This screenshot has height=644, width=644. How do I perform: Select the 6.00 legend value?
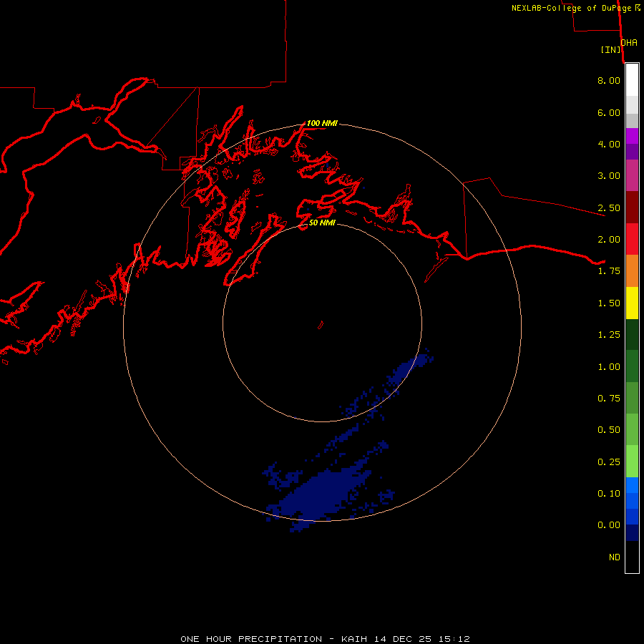coord(609,112)
